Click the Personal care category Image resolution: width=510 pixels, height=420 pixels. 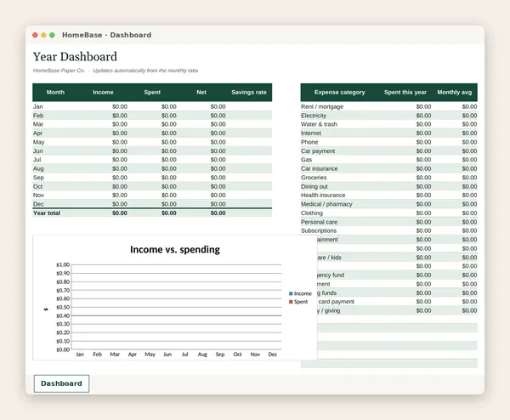pos(319,222)
